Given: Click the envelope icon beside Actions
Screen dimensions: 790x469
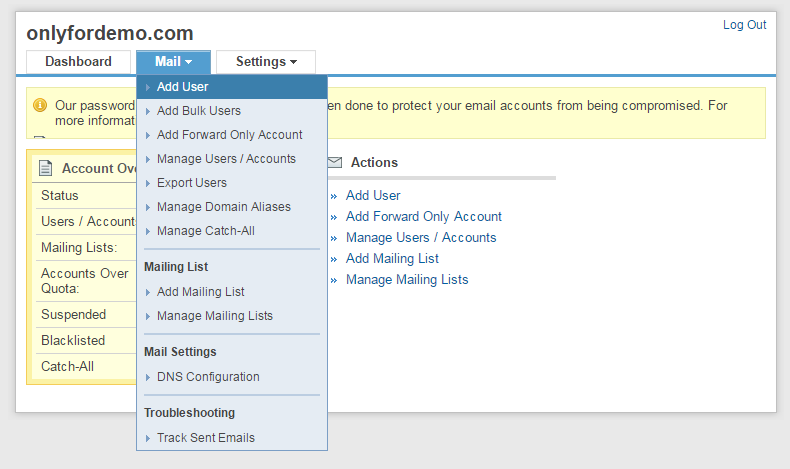Looking at the screenshot, I should pyautogui.click(x=335, y=162).
